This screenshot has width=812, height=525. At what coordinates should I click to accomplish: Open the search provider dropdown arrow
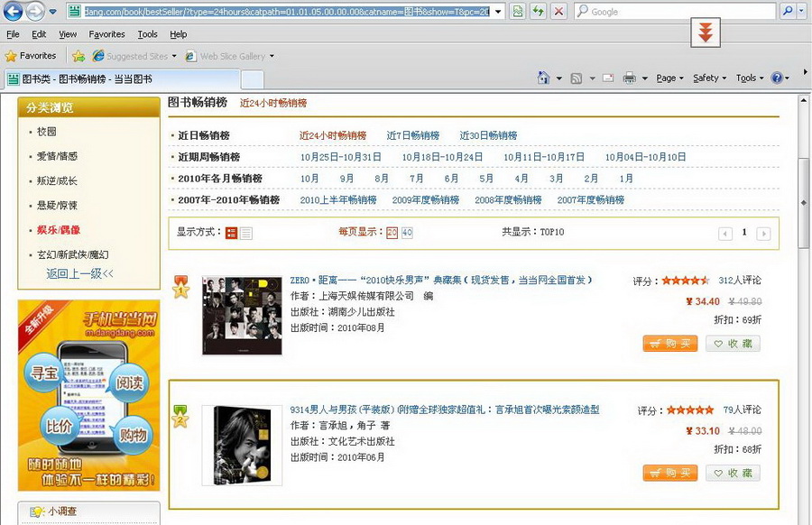click(803, 11)
